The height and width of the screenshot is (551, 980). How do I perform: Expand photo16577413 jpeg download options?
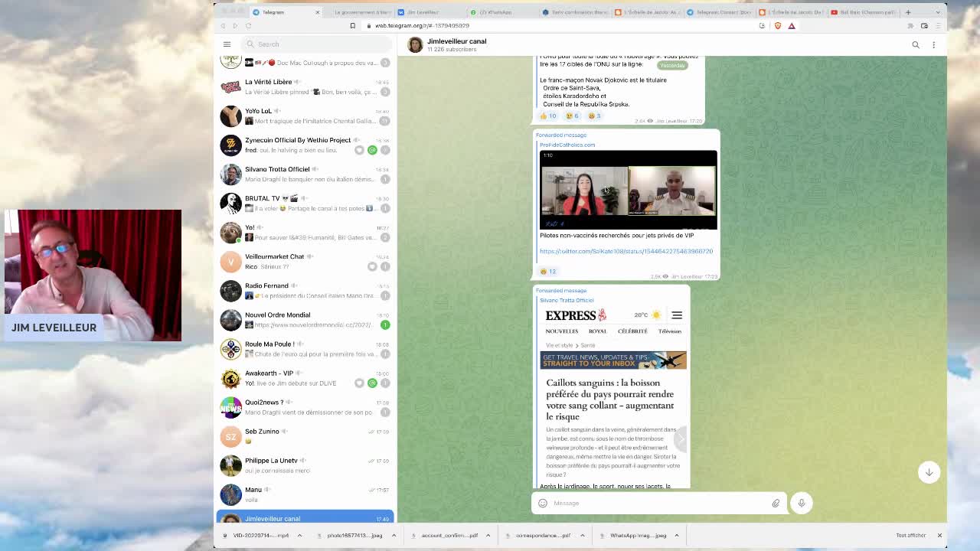pyautogui.click(x=394, y=536)
